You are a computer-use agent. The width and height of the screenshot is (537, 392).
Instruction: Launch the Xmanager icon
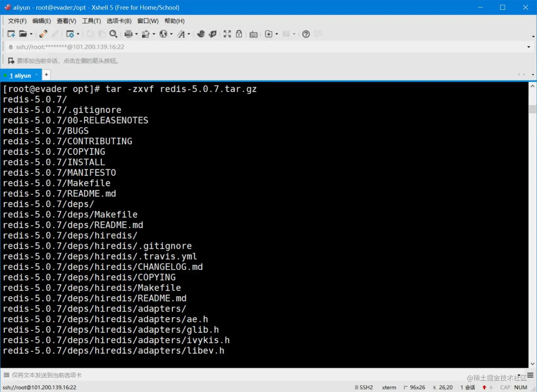213,34
